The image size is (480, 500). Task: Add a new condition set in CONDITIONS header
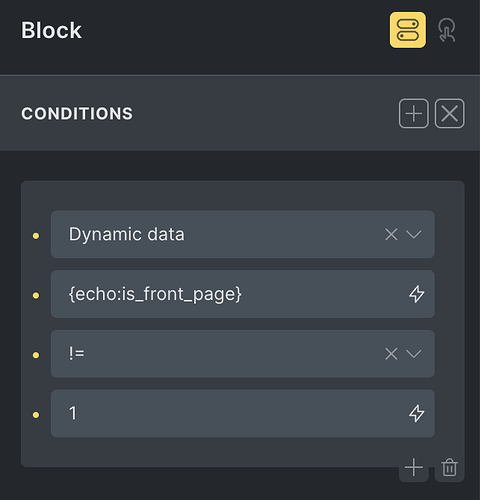point(414,113)
